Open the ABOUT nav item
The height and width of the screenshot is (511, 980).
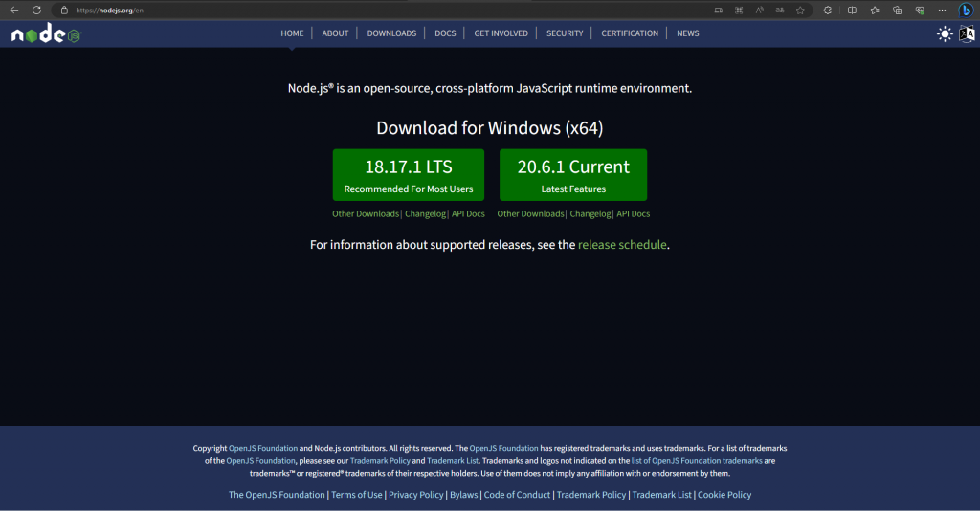pyautogui.click(x=335, y=33)
